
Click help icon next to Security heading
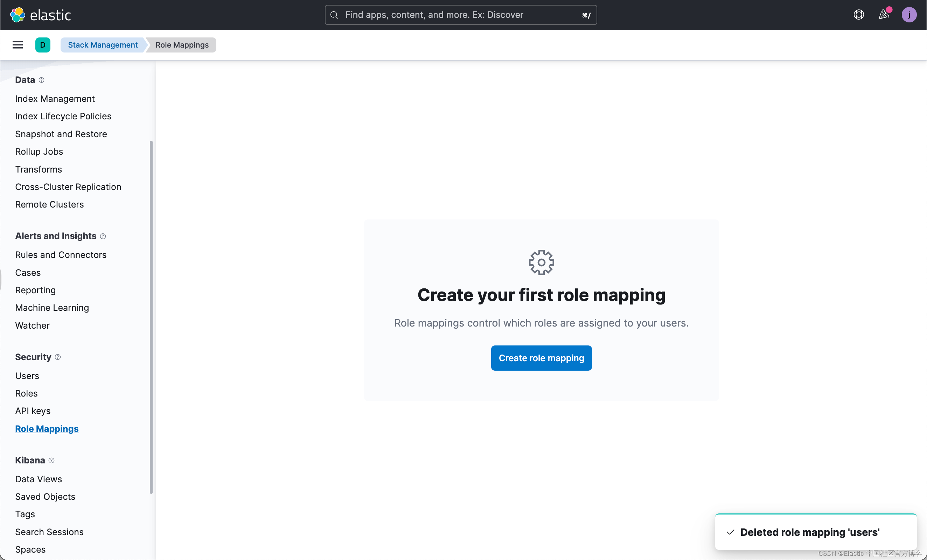coord(57,357)
